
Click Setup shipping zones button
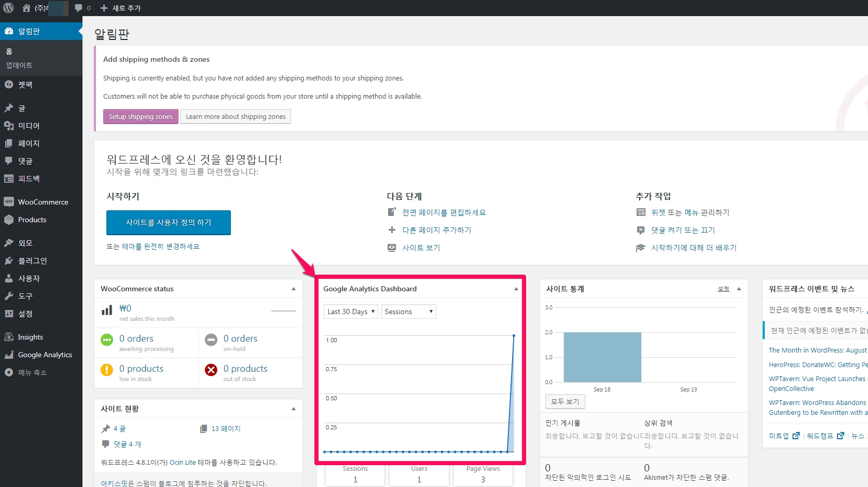[141, 116]
